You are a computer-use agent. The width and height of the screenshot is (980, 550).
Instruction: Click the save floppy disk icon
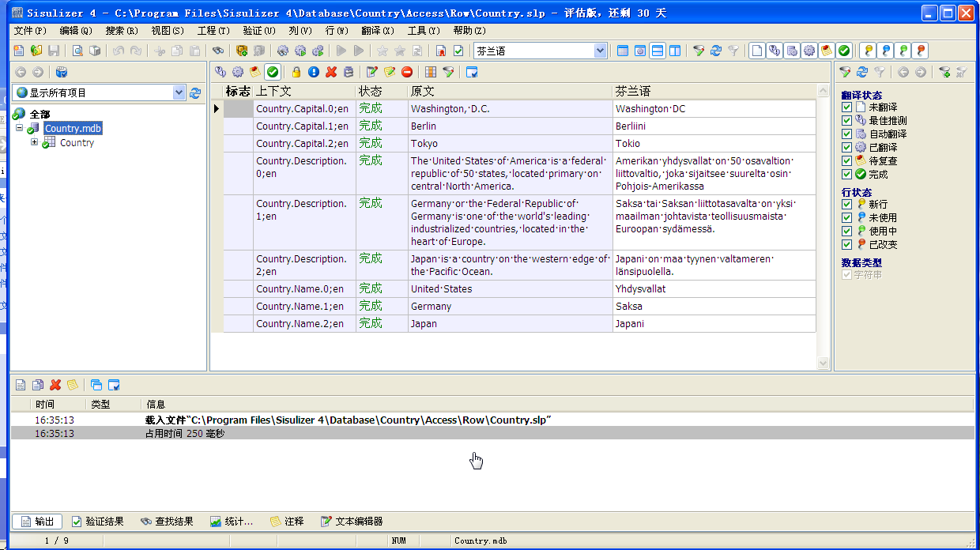54,51
